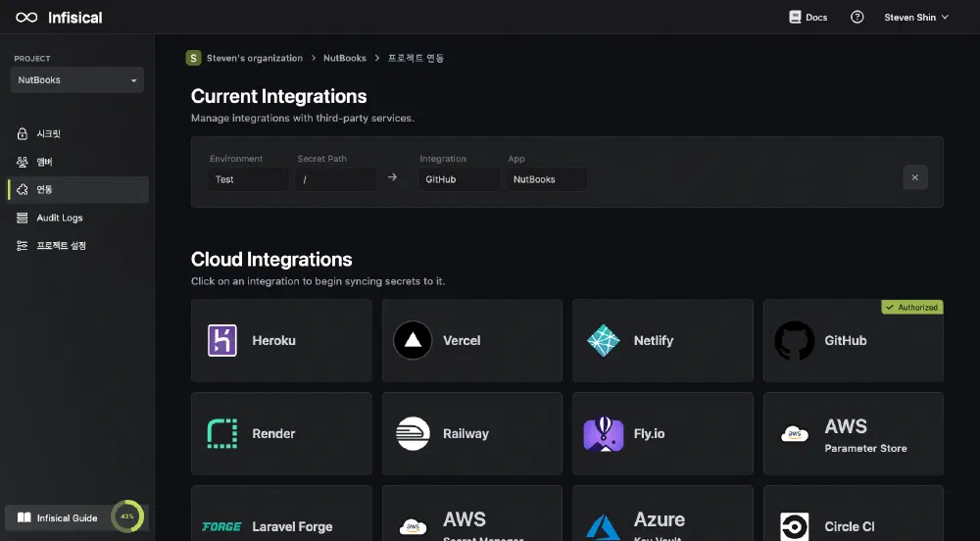
Task: Select the 연동 sidebar menu item
Action: click(x=78, y=189)
